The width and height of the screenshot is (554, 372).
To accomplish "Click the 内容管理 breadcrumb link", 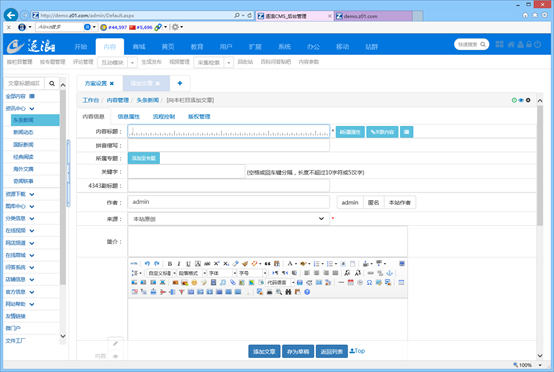I will (x=118, y=100).
